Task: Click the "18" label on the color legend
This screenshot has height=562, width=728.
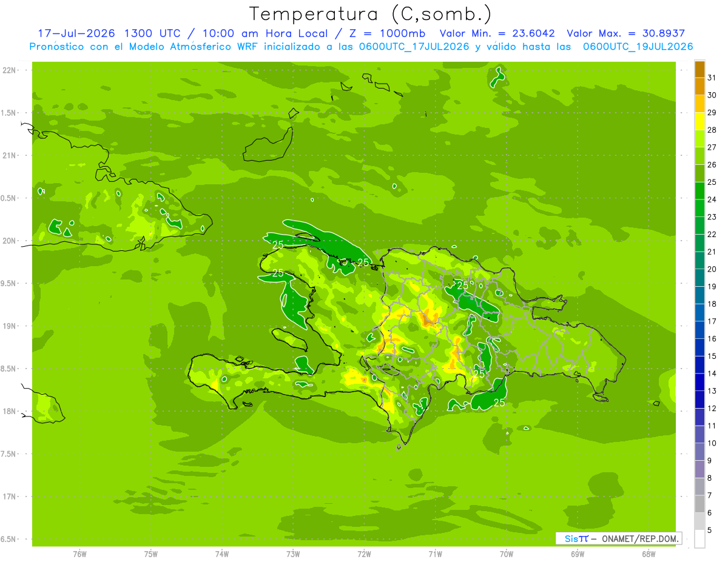Action: [712, 304]
